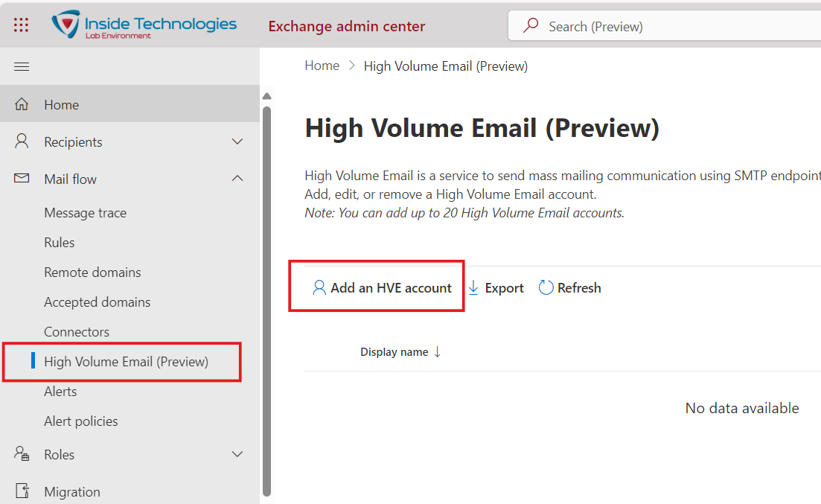Click the person icon of Add an HVE account
This screenshot has height=504, width=821.
(319, 287)
